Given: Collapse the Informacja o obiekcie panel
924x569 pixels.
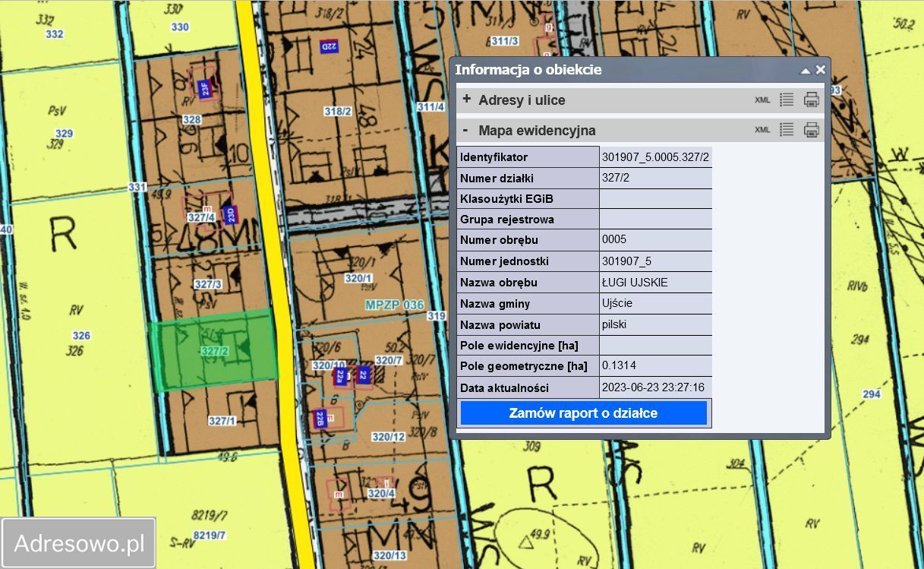Looking at the screenshot, I should point(806,70).
